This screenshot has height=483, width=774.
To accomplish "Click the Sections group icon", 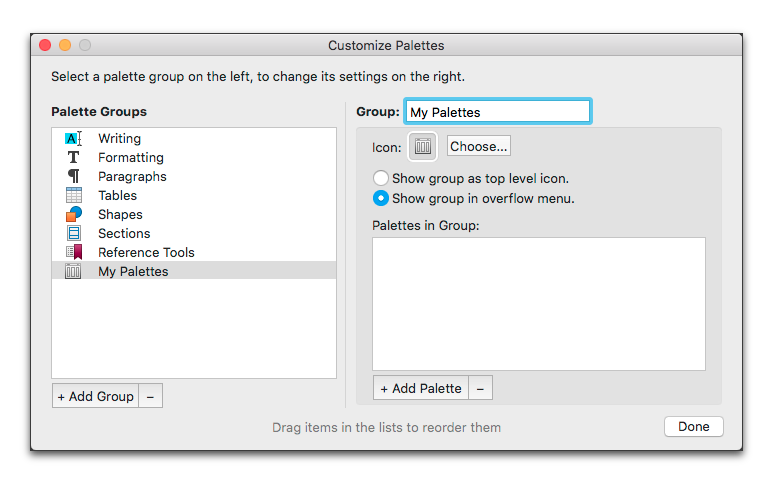I will pyautogui.click(x=73, y=234).
